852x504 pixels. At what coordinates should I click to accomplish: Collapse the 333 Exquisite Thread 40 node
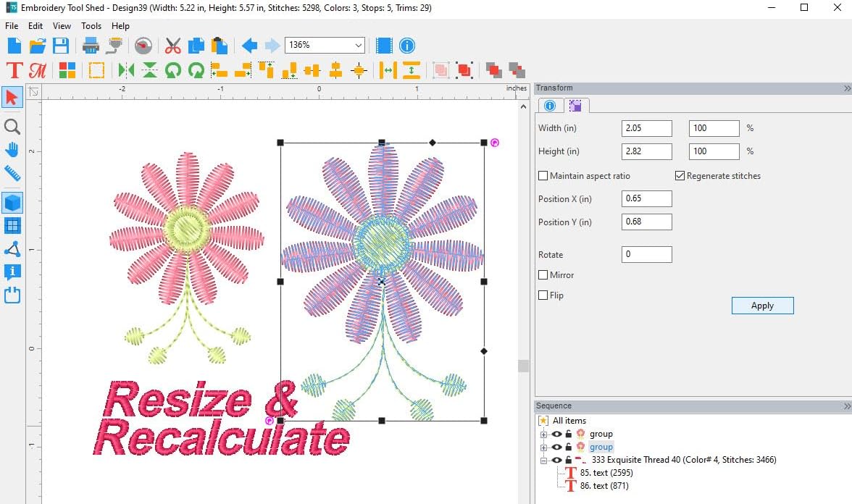point(543,460)
